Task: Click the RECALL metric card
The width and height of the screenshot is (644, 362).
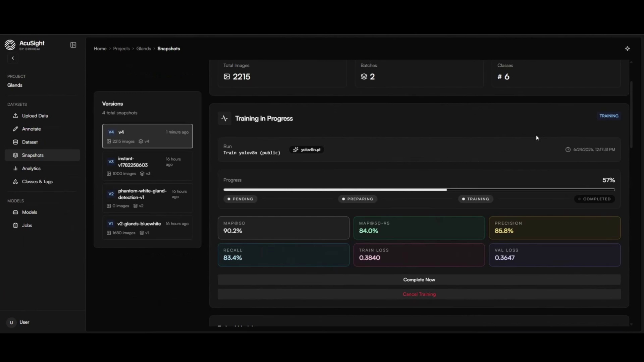Action: click(x=283, y=255)
